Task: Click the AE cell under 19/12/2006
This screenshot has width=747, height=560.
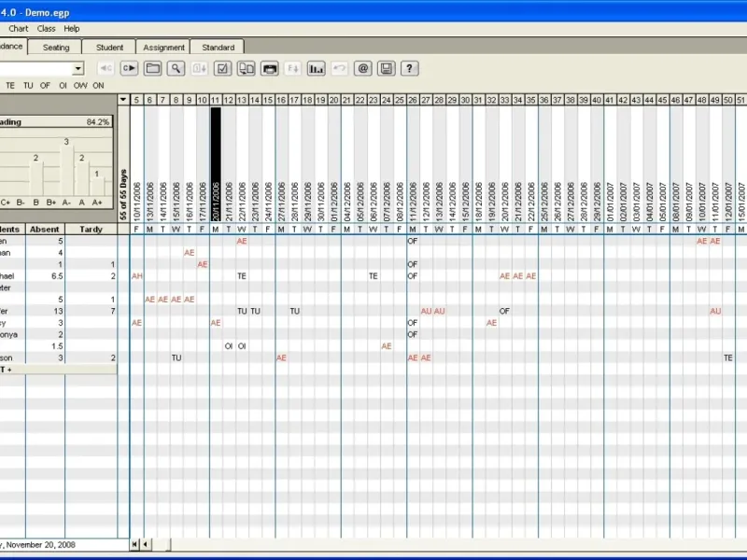Action: pyautogui.click(x=492, y=323)
